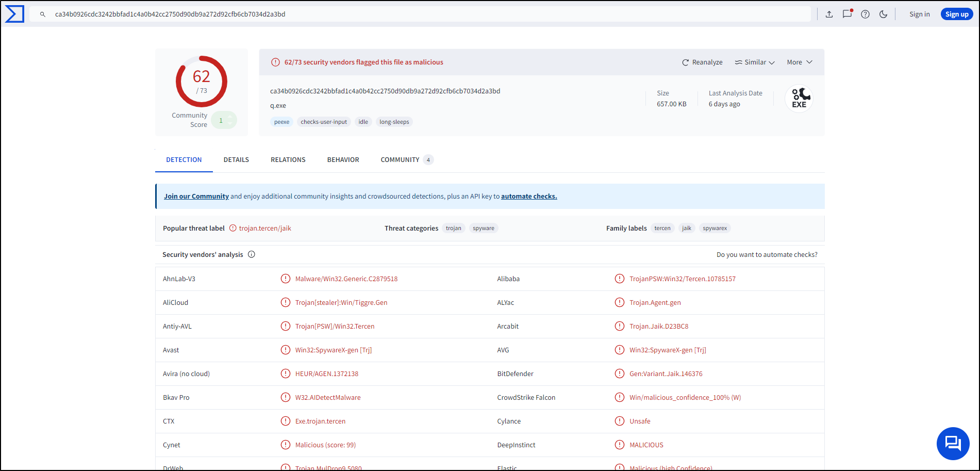Image resolution: width=980 pixels, height=471 pixels.
Task: Click AliCloud detection alert icon
Action: click(x=286, y=302)
